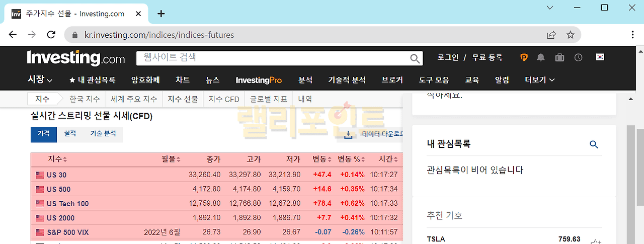Bookmark this page with the star icon

coord(570,35)
